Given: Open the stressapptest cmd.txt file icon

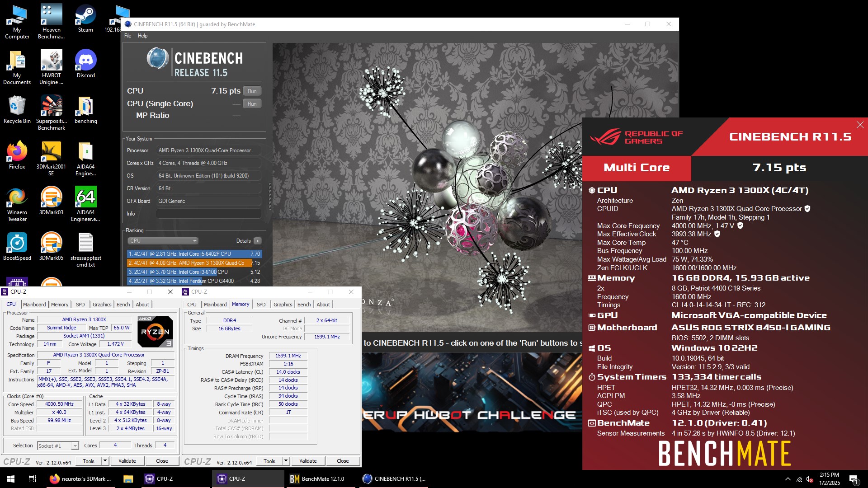Looking at the screenshot, I should pos(85,249).
